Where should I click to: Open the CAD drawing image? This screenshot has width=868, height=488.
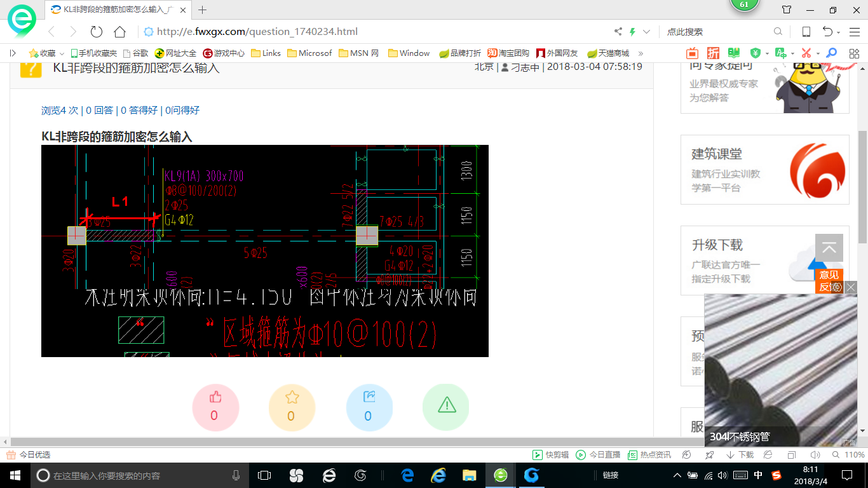click(x=265, y=251)
